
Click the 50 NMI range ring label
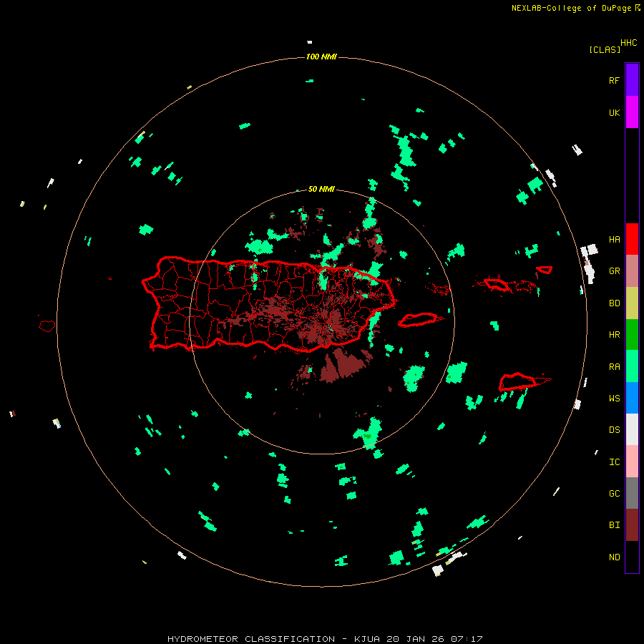coord(321,190)
